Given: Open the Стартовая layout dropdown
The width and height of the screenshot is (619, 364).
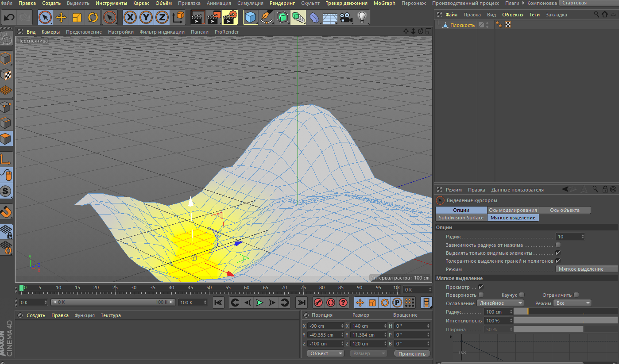Looking at the screenshot, I should pos(589,3).
